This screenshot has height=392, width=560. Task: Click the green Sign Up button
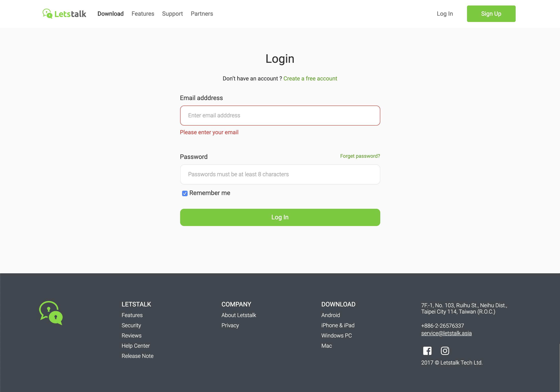491,14
